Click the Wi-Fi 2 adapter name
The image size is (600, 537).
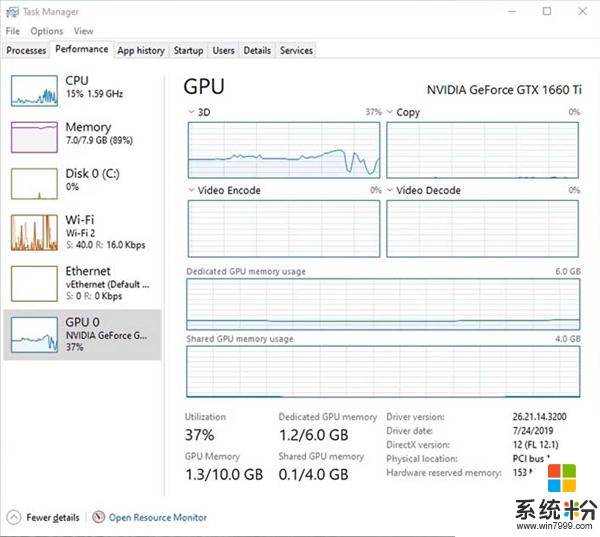pyautogui.click(x=80, y=233)
